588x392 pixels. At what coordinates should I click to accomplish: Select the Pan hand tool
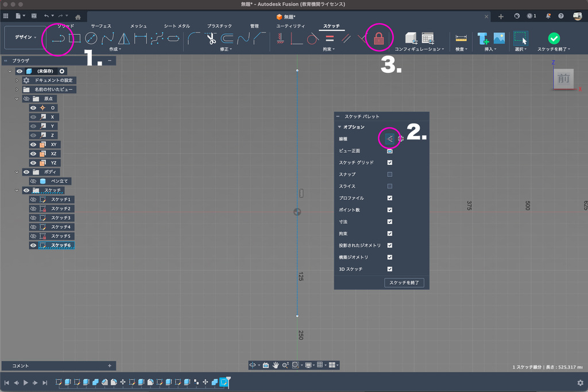(276, 365)
